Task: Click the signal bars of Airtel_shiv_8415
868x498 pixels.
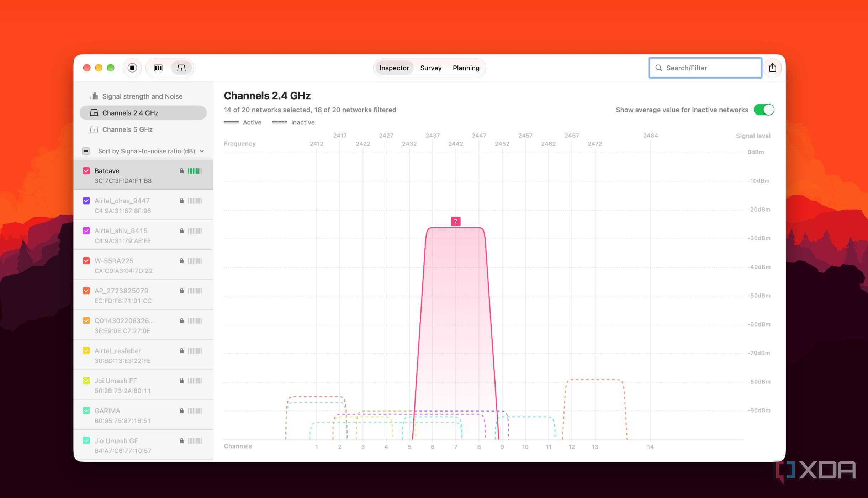Action: click(x=195, y=231)
